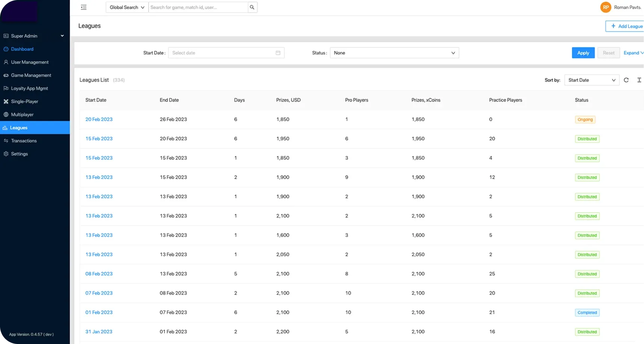The width and height of the screenshot is (644, 344).
Task: Open the Sort by Start Date dropdown
Action: tap(591, 80)
